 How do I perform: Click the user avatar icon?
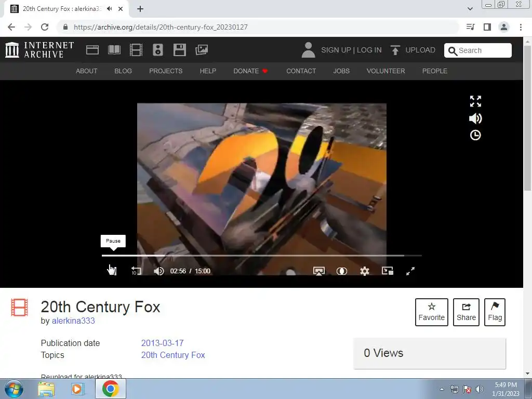coord(308,50)
